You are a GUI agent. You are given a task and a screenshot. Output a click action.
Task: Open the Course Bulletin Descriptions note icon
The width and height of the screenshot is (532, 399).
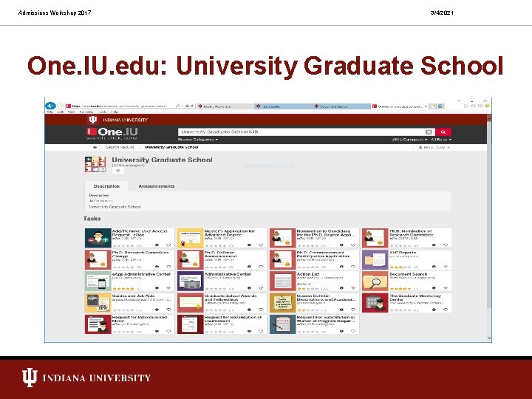pyautogui.click(x=282, y=303)
